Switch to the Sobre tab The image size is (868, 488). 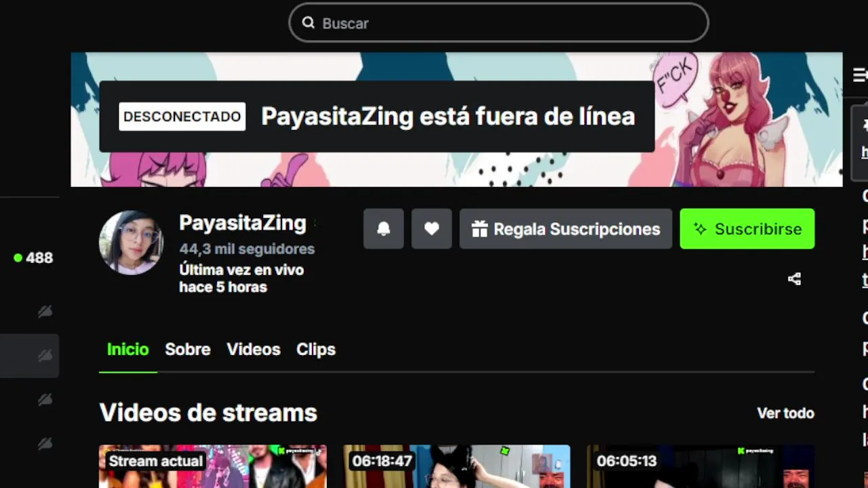[x=188, y=349]
